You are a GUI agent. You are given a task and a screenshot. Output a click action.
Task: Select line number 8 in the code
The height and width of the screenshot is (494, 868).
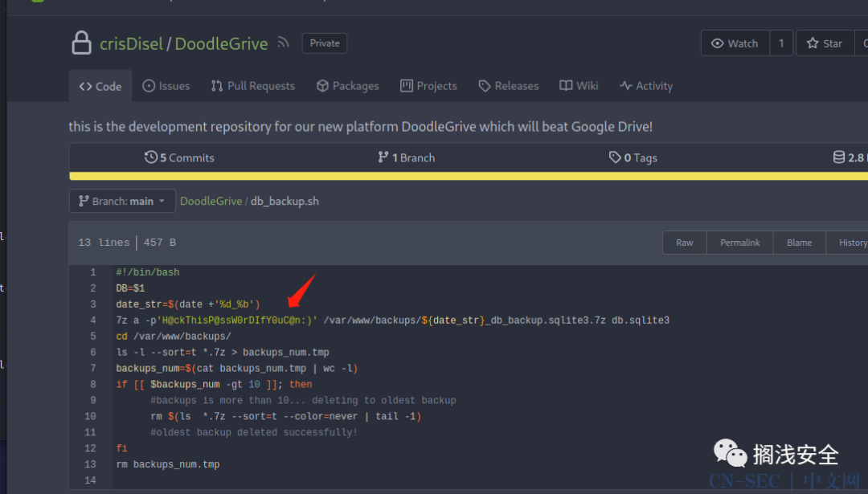92,385
